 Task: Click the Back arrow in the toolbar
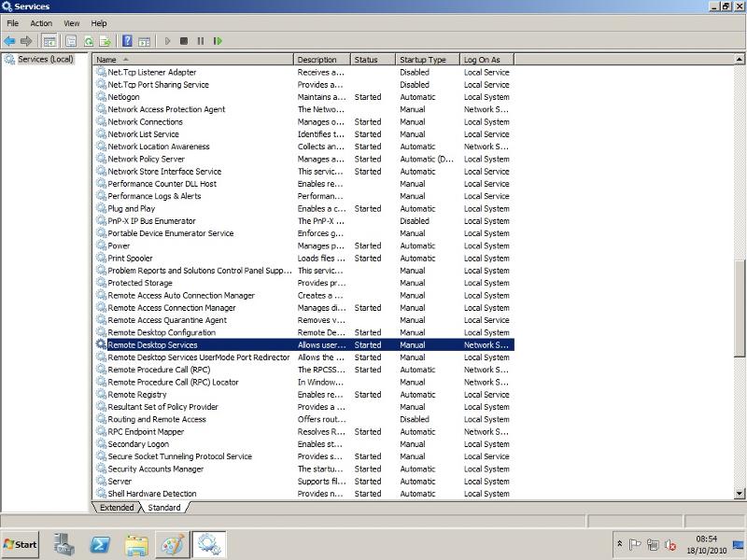click(9, 41)
